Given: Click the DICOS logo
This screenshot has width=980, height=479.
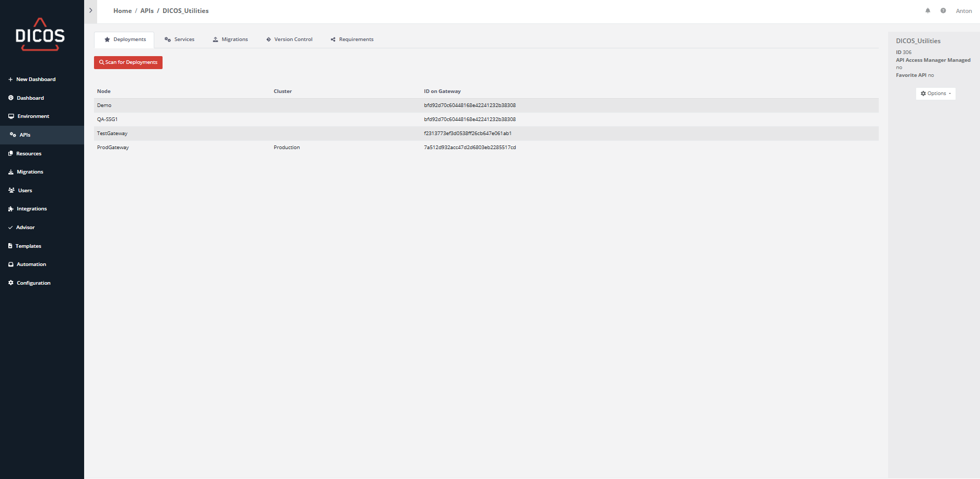Looking at the screenshot, I should coord(40,35).
